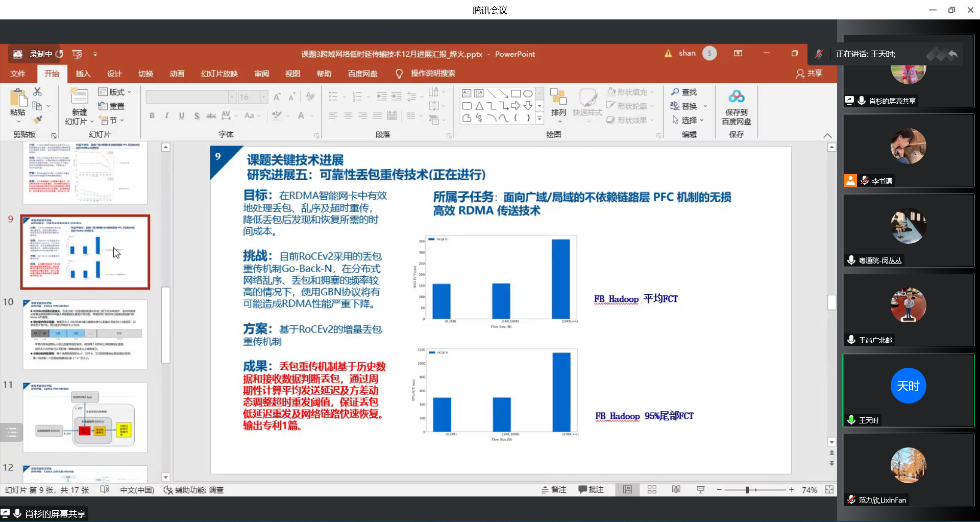
Task: Toggle text shadow formatting
Action: [x=197, y=116]
